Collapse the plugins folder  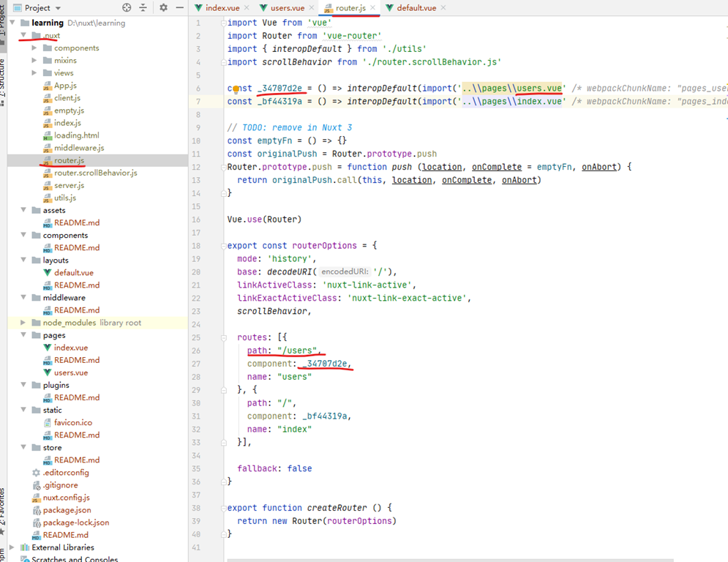tap(23, 385)
